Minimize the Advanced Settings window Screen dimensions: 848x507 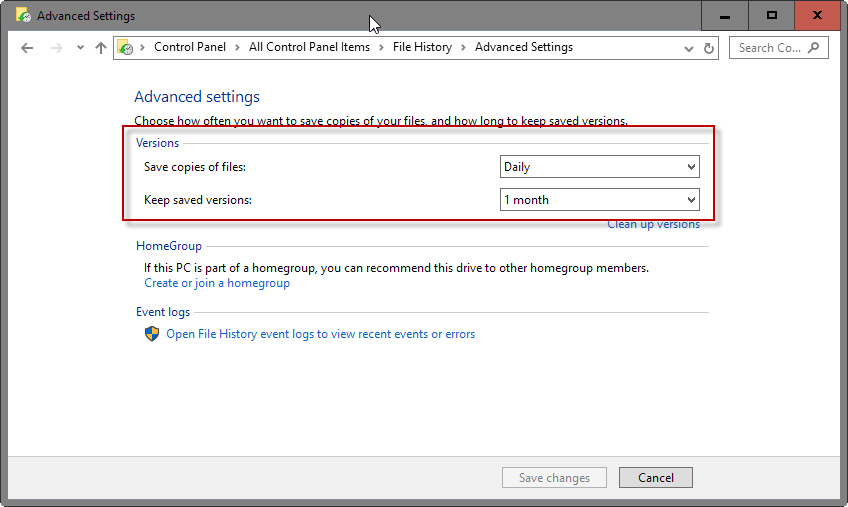725,16
